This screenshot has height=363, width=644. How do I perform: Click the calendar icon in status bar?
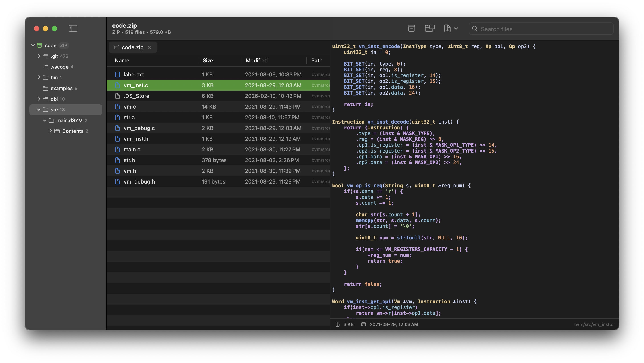tap(363, 324)
